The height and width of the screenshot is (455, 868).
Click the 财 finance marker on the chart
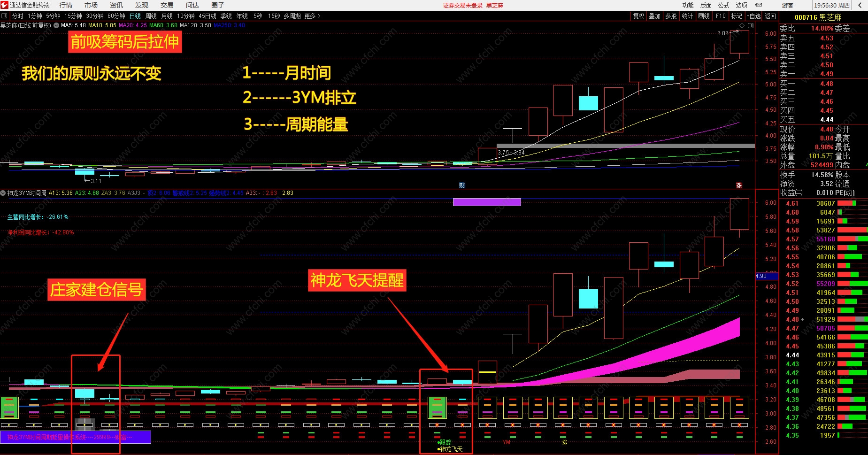coord(462,185)
